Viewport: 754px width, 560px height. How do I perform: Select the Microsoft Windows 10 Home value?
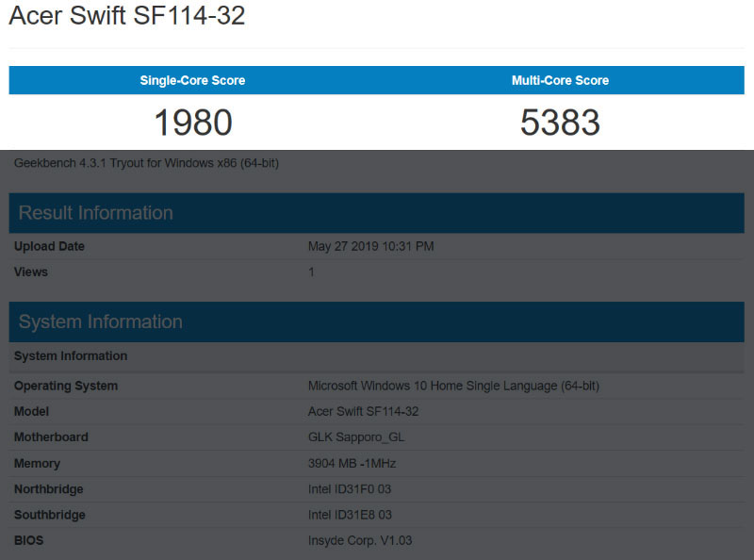pos(453,386)
